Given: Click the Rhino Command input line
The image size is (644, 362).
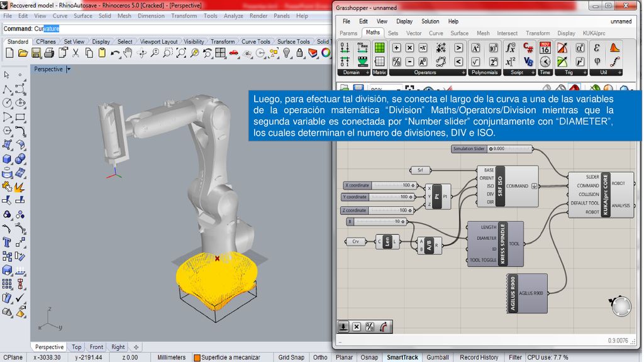Looking at the screenshot, I should [x=166, y=29].
